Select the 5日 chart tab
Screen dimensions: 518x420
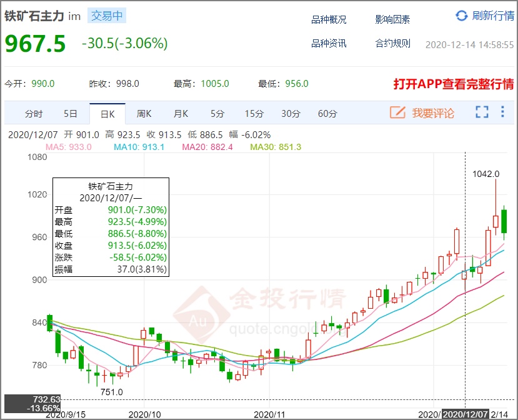pyautogui.click(x=70, y=114)
